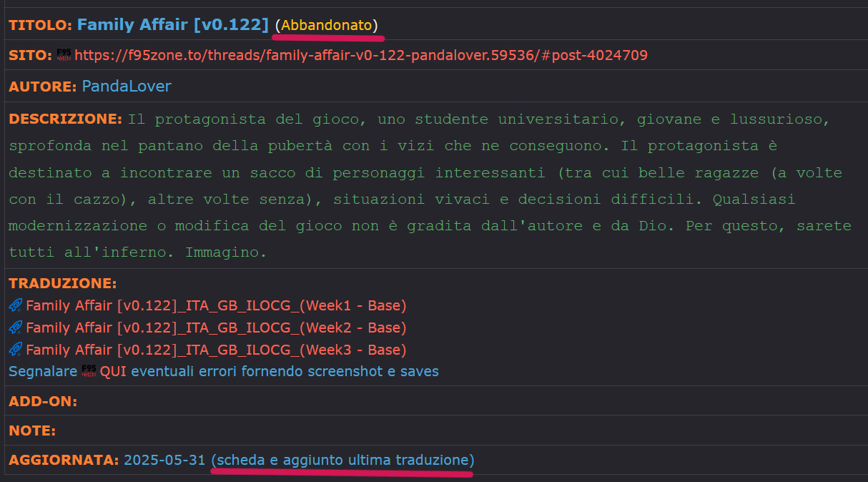Open the PandaLover author link
Screen dimensions: 868x482
(127, 87)
